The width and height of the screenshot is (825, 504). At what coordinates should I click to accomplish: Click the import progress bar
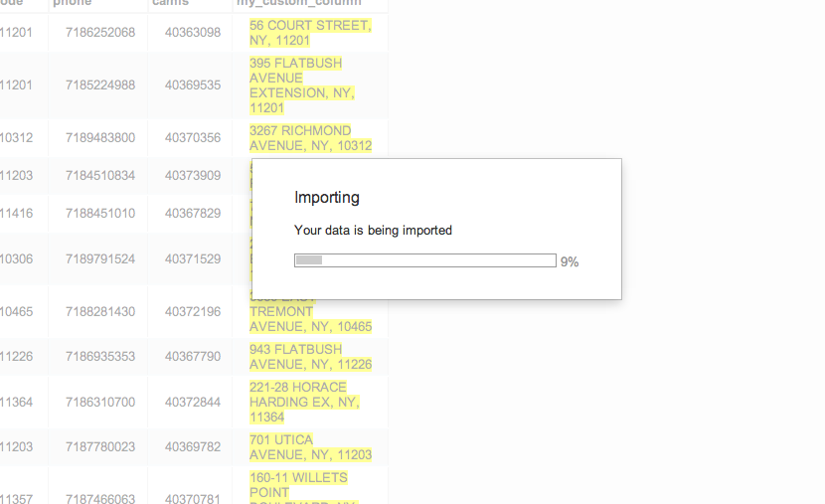tap(425, 260)
